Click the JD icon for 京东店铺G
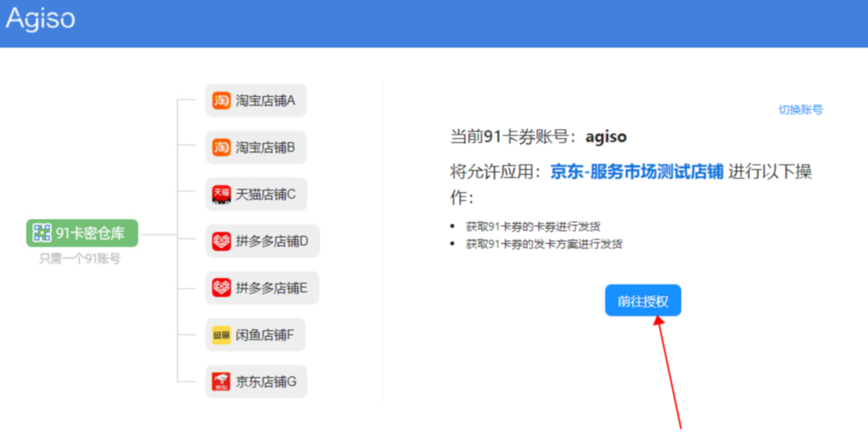The width and height of the screenshot is (868, 436). (x=222, y=382)
